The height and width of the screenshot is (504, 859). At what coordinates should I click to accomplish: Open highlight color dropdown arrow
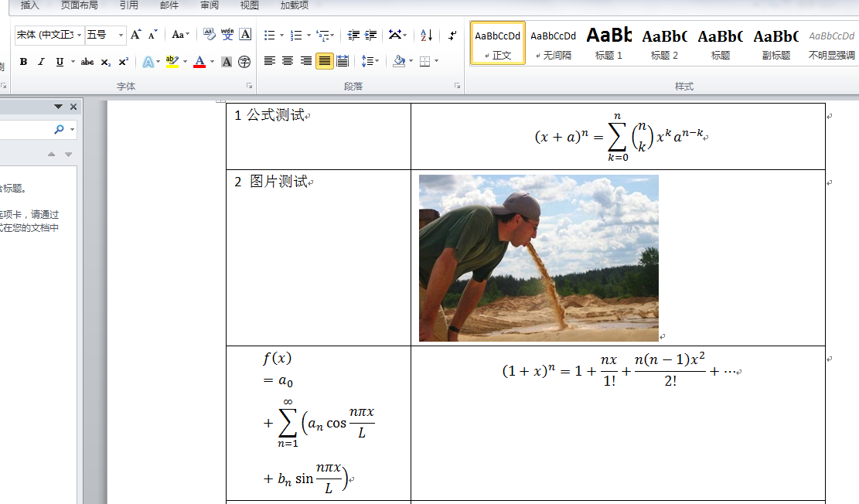click(x=185, y=62)
